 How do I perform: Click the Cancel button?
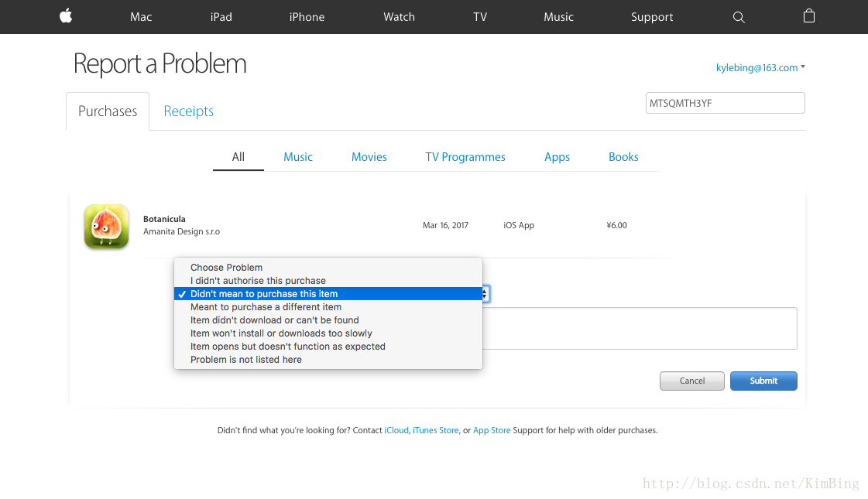[x=692, y=381]
